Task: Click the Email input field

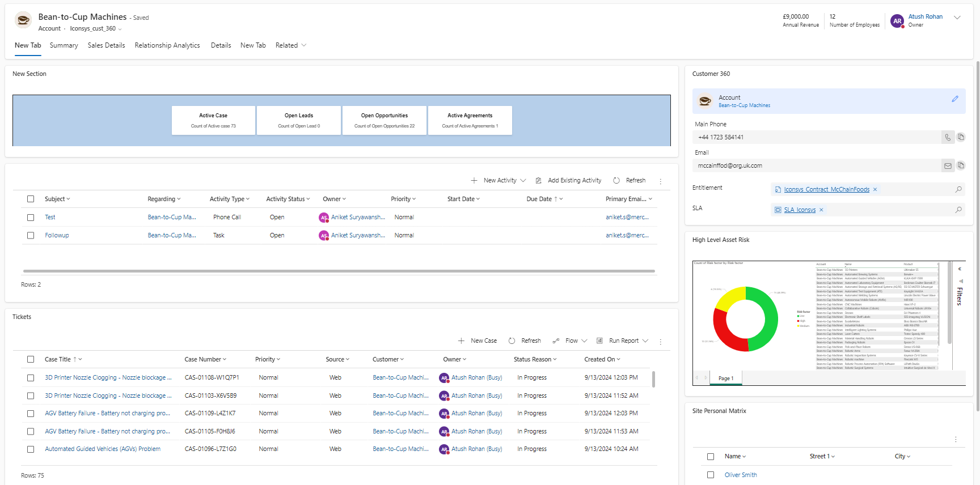Action: click(x=816, y=165)
